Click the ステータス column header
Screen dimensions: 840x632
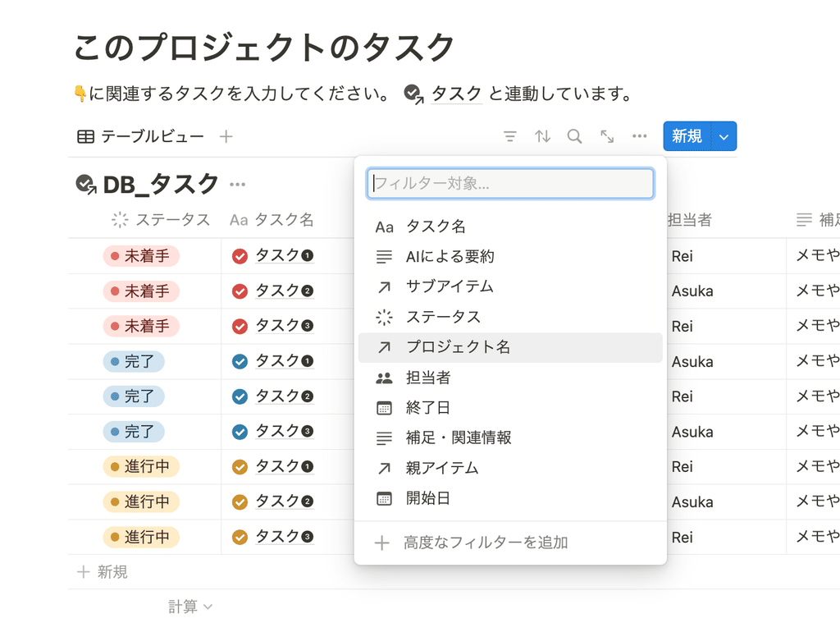click(161, 220)
